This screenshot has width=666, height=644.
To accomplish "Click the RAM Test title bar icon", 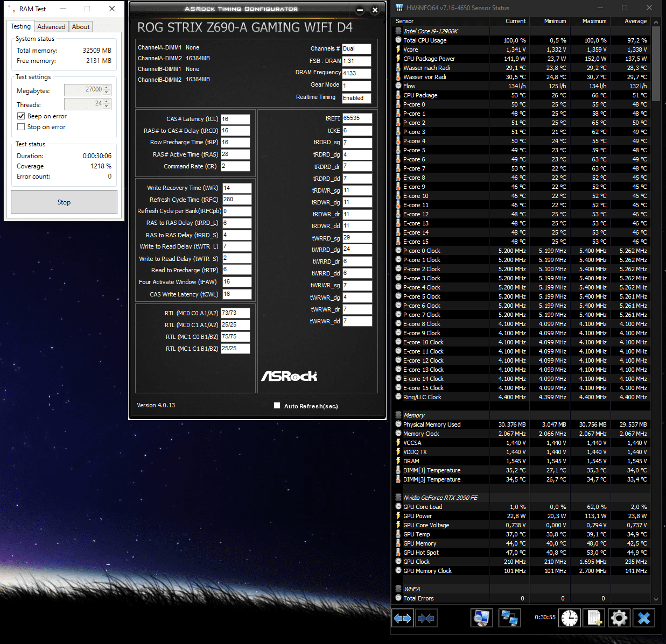I will pyautogui.click(x=12, y=9).
